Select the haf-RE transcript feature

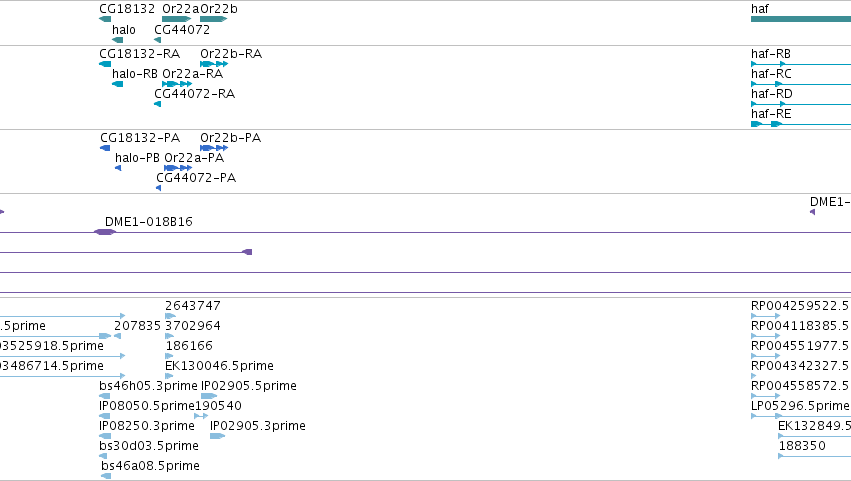click(801, 124)
